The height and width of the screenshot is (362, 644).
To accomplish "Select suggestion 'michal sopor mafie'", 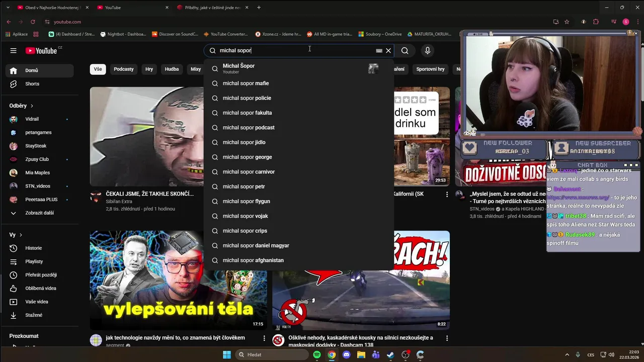I will [299, 83].
